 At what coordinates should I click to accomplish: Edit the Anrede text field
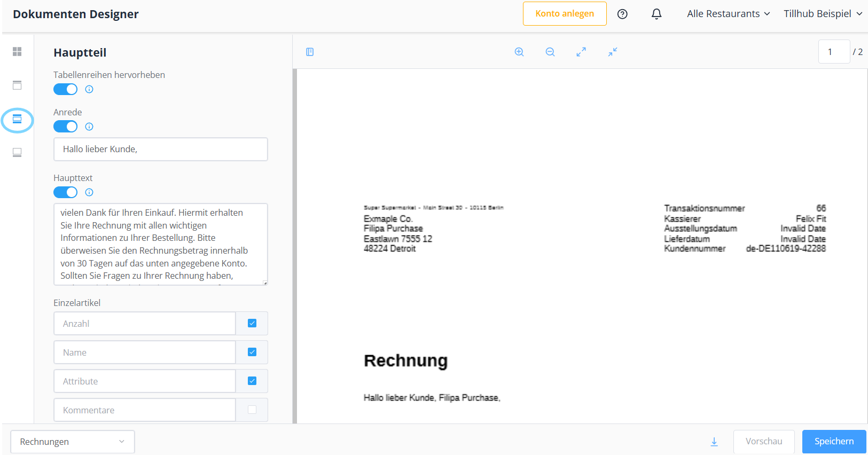(161, 150)
